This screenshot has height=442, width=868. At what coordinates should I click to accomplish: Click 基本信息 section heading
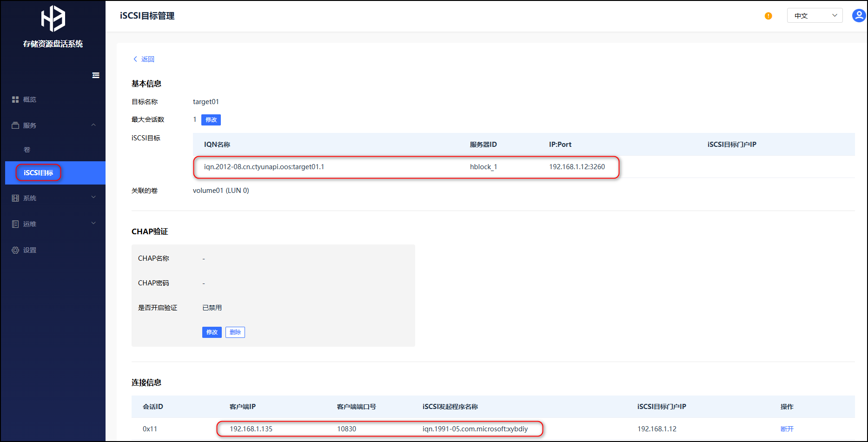coord(146,84)
